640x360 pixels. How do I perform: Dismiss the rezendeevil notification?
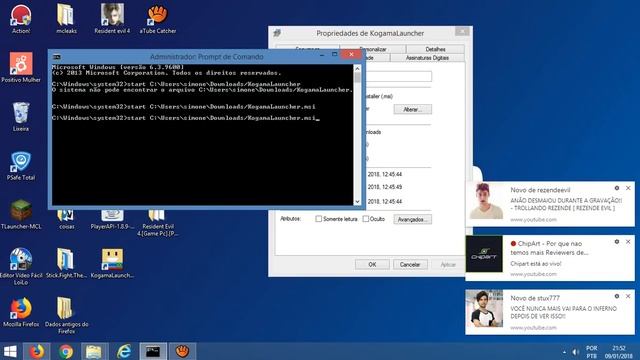coord(628,188)
